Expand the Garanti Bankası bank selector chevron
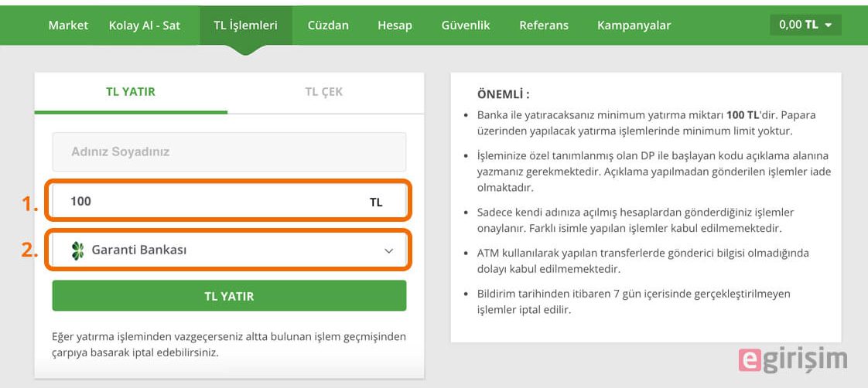 pyautogui.click(x=388, y=251)
